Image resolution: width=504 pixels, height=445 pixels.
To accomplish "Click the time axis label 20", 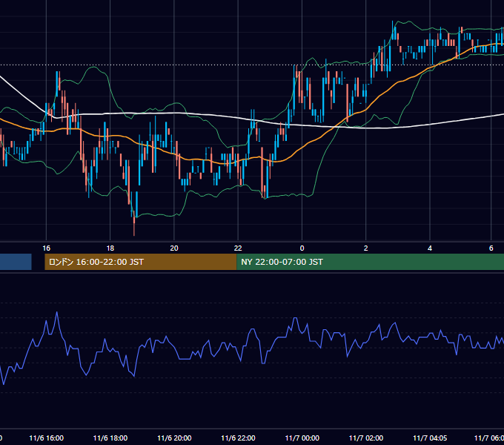I will pyautogui.click(x=174, y=248).
